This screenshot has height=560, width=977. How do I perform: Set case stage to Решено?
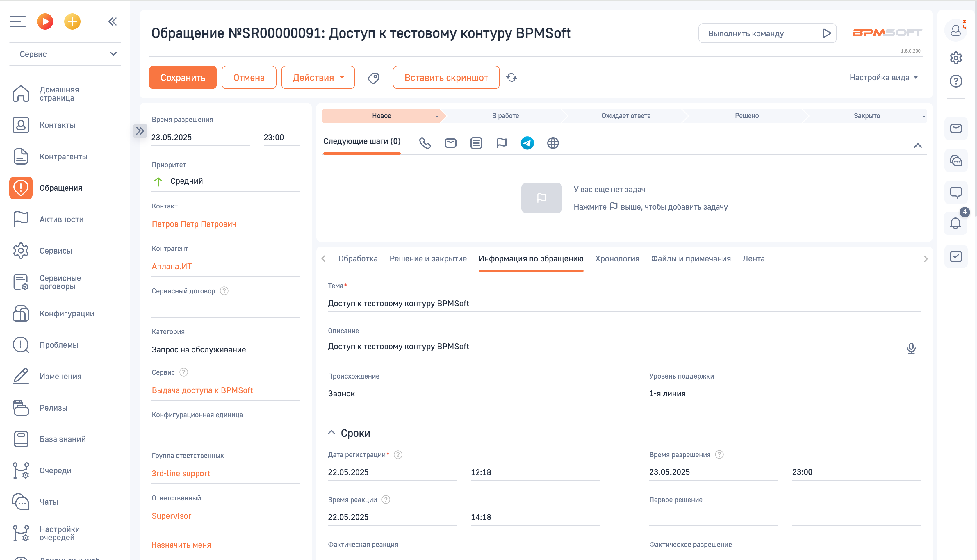pos(747,116)
